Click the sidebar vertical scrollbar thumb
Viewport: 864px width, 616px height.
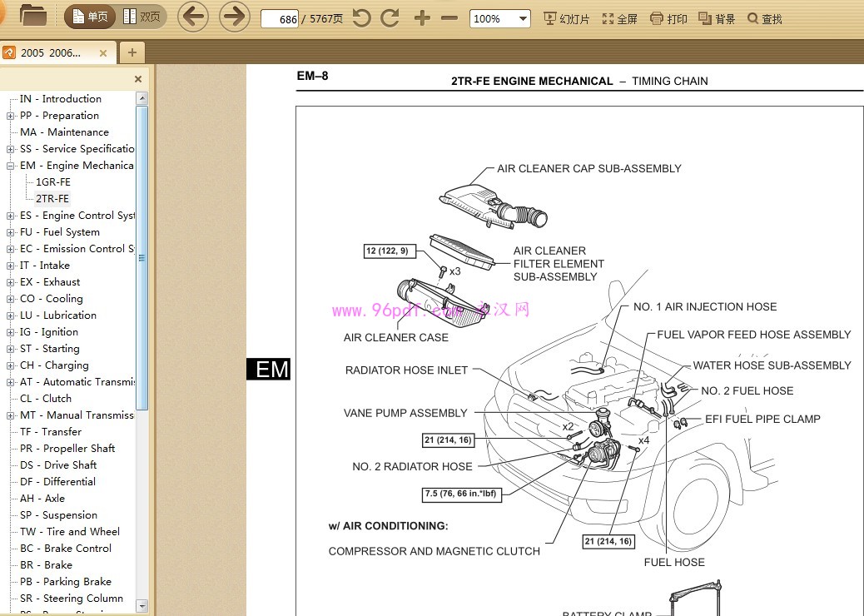(142, 258)
